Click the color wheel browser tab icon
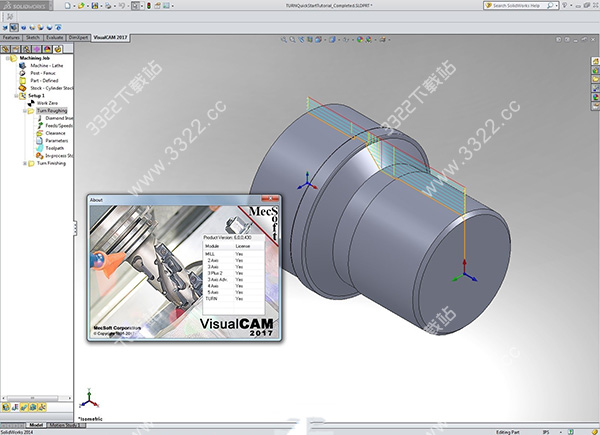The width and height of the screenshot is (600, 435). (47, 49)
